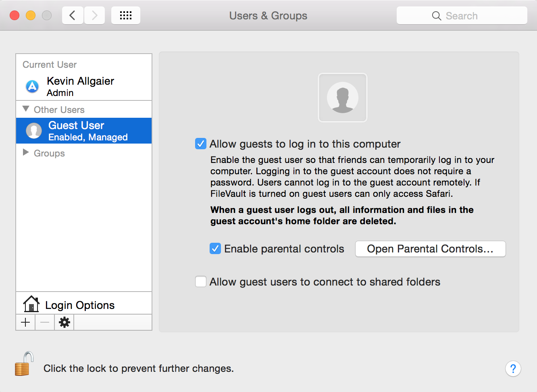
Task: Open the gear action menu
Action: (65, 322)
